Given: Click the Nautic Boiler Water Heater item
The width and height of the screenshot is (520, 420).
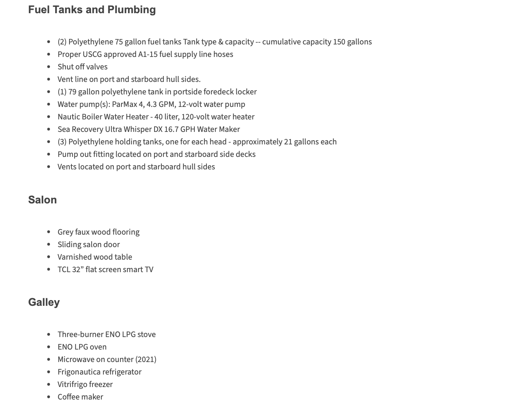Looking at the screenshot, I should tap(156, 117).
